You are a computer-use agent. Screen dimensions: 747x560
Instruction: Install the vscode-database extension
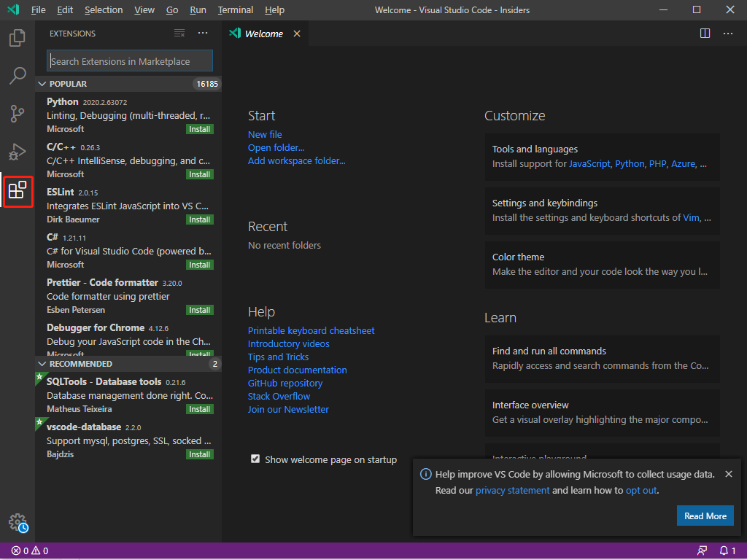pos(200,454)
